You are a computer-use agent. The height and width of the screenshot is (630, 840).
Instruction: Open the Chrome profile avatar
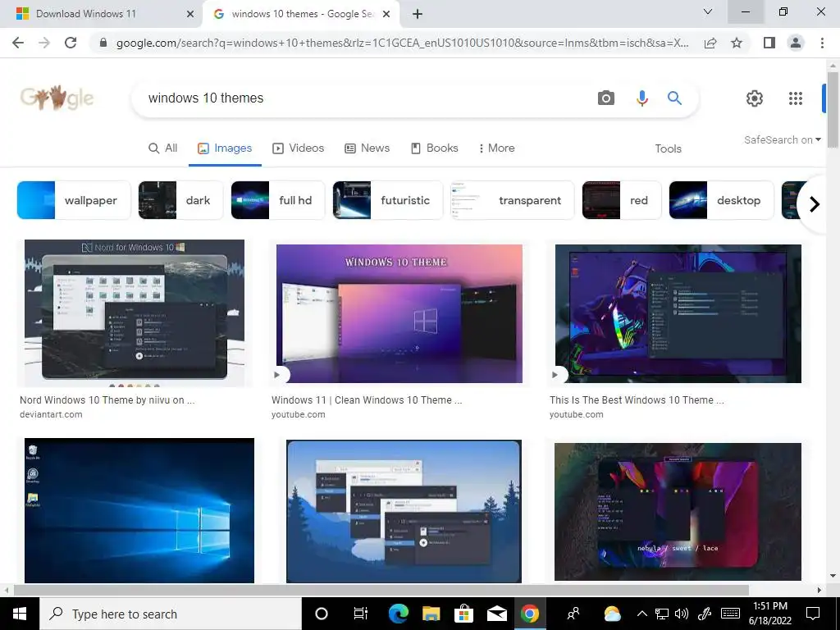pos(796,43)
